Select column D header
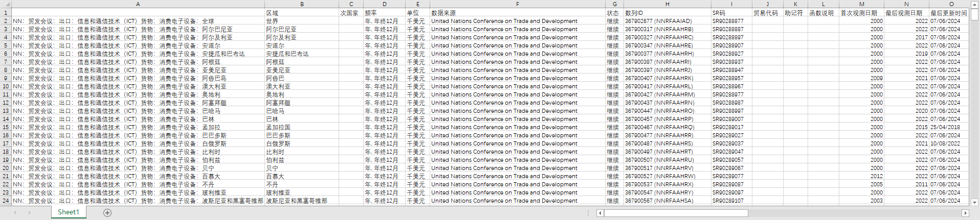 (384, 4)
